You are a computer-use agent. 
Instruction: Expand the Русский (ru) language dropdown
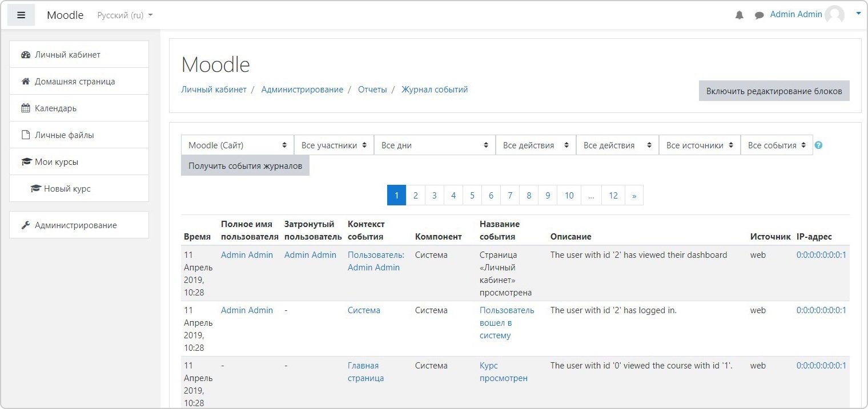point(125,15)
